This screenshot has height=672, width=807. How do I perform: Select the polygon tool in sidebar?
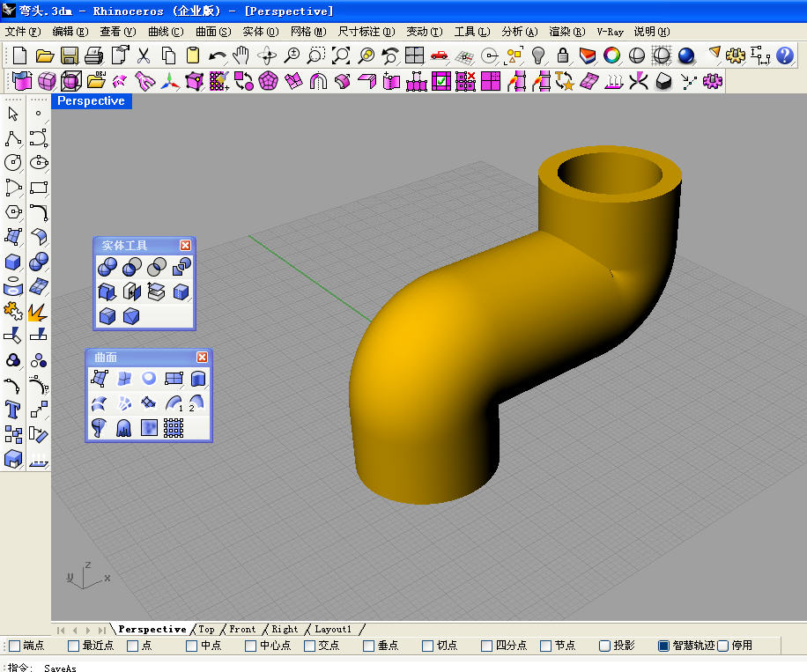[x=13, y=212]
